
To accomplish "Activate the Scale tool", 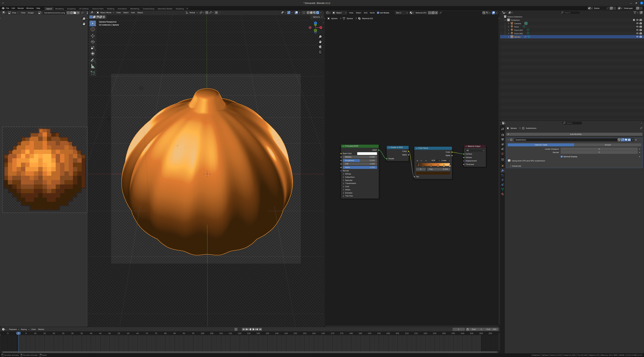I will pos(93,48).
